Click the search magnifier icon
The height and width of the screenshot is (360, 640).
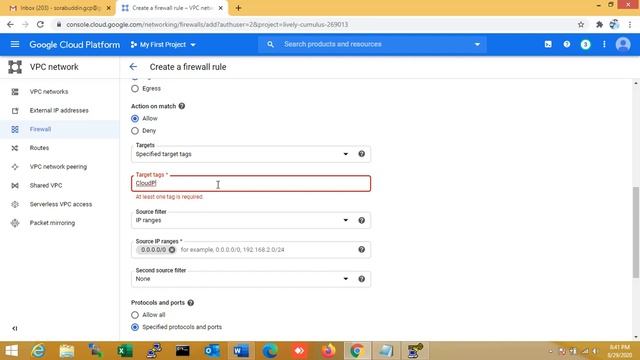coord(270,44)
